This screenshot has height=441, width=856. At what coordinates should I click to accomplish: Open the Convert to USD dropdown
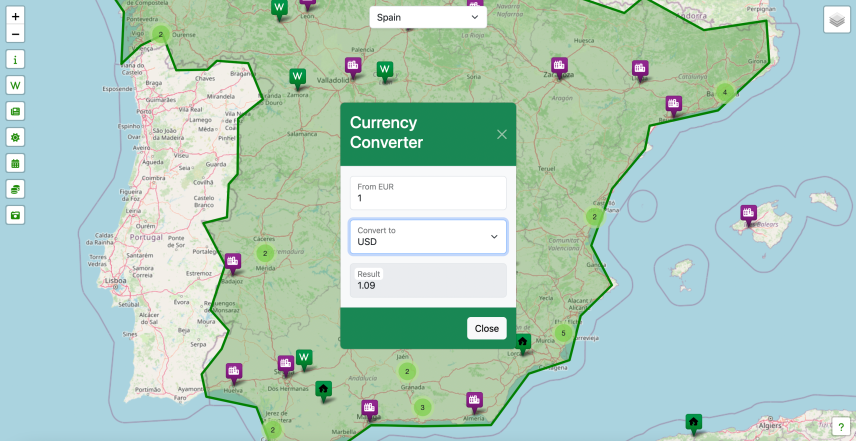click(x=428, y=237)
